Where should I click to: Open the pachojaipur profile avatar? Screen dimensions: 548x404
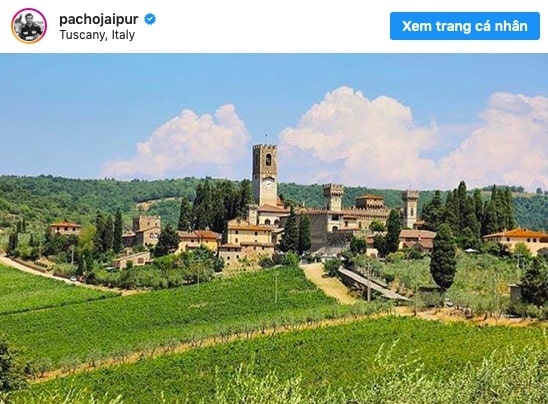click(x=29, y=26)
